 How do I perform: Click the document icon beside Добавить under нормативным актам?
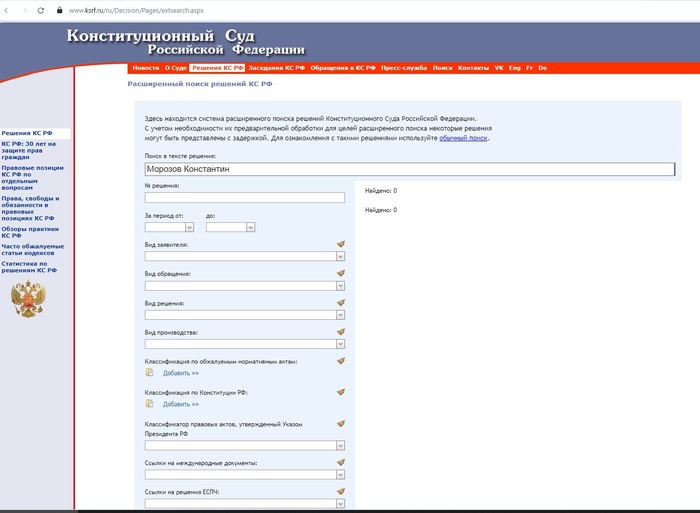pos(150,372)
